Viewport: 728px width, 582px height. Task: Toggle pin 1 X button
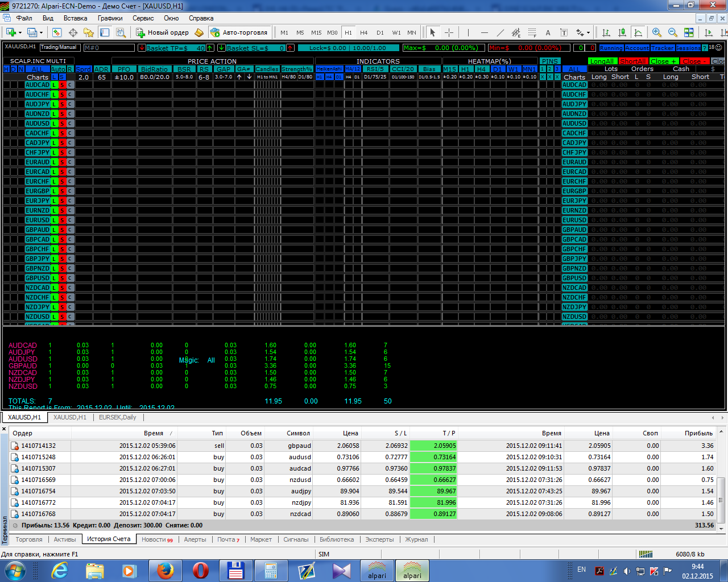pos(543,77)
